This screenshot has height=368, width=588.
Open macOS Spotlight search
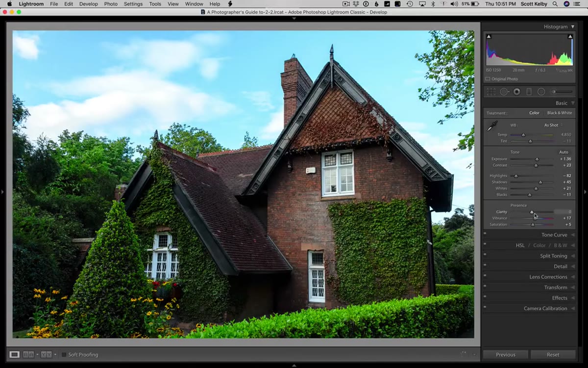[x=555, y=4]
